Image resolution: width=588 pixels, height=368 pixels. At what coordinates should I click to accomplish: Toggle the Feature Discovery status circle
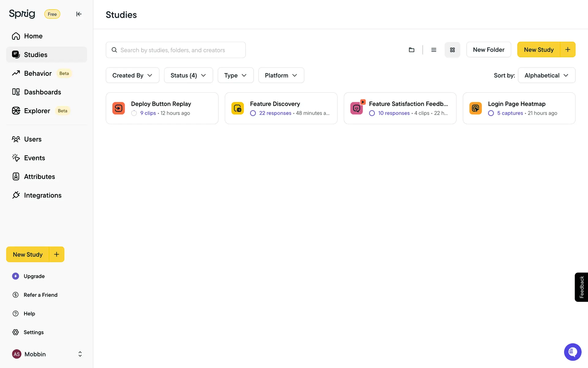(253, 113)
